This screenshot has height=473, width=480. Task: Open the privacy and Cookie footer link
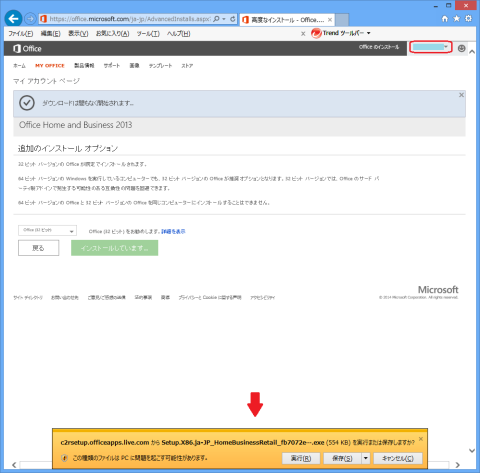[x=210, y=297]
